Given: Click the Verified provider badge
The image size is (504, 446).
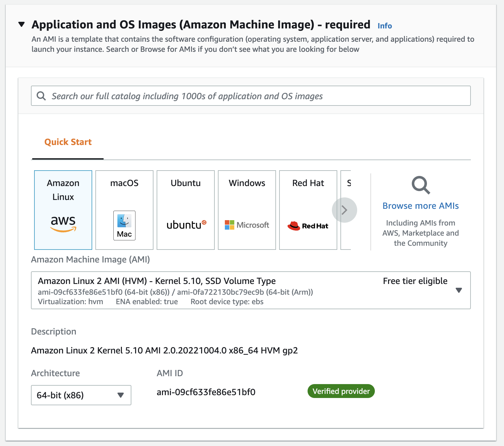Looking at the screenshot, I should click(341, 391).
